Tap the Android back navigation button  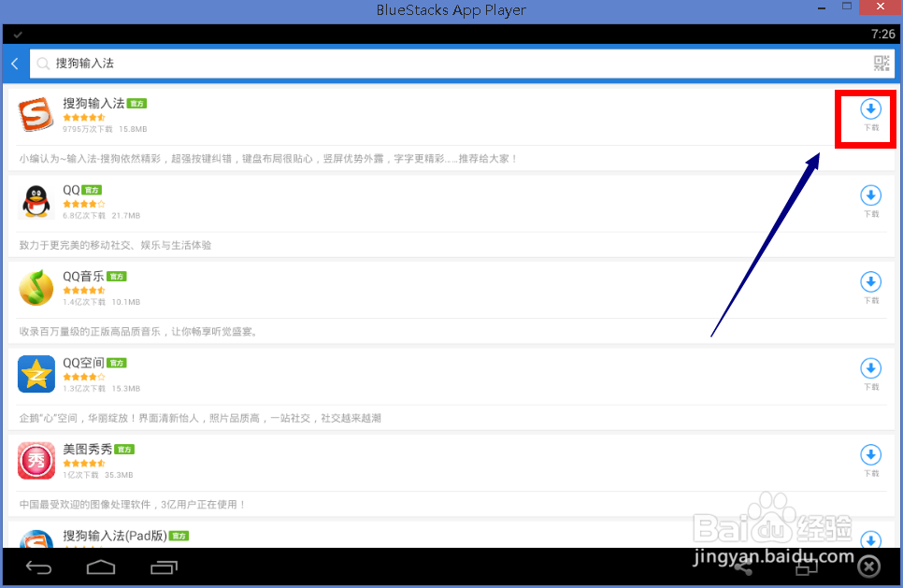pos(38,567)
